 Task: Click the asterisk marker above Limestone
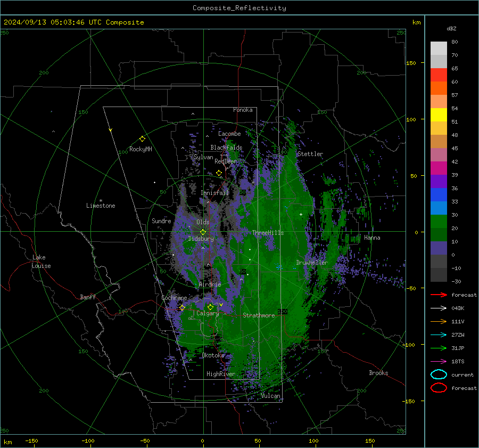point(101,201)
